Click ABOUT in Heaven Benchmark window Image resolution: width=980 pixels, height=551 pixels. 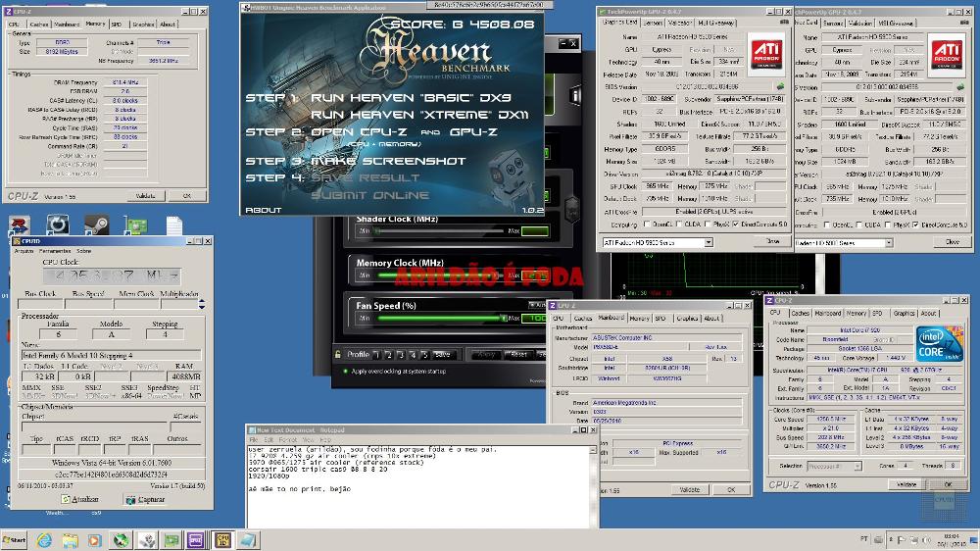[264, 210]
